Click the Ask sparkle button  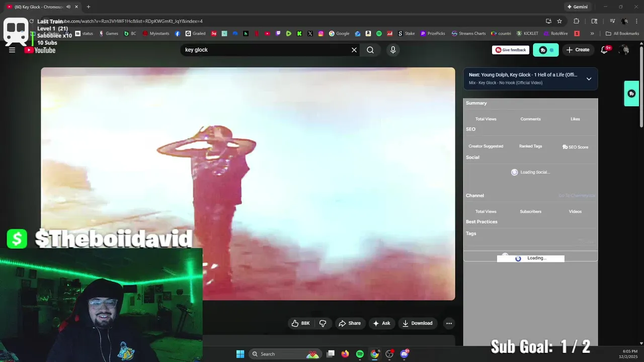pos(381,323)
